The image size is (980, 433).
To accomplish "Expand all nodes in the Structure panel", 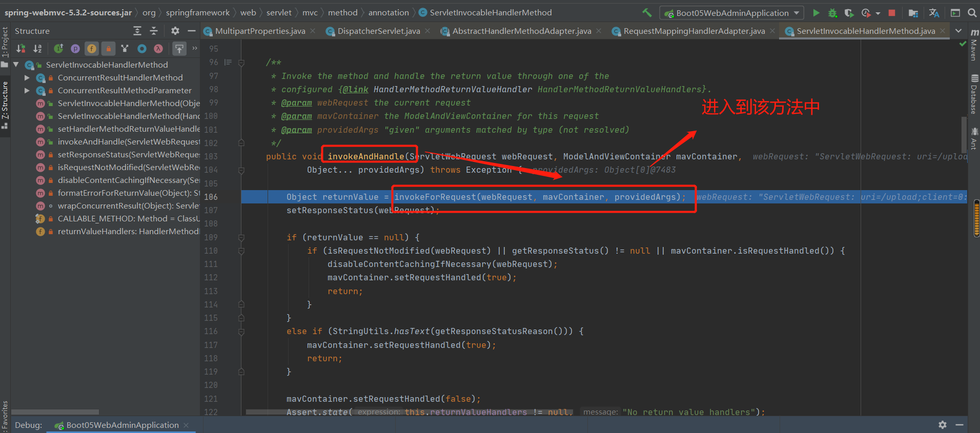I will pyautogui.click(x=137, y=31).
